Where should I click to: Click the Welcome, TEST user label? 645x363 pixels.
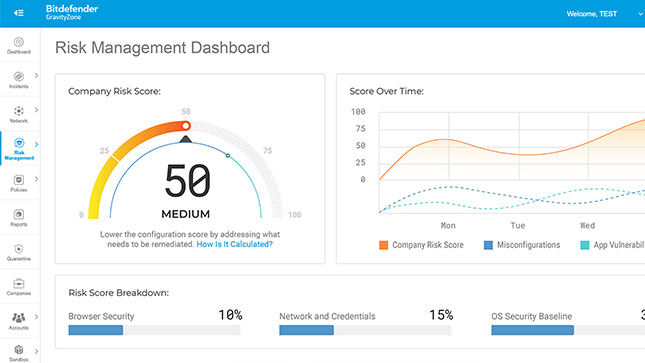pyautogui.click(x=592, y=14)
